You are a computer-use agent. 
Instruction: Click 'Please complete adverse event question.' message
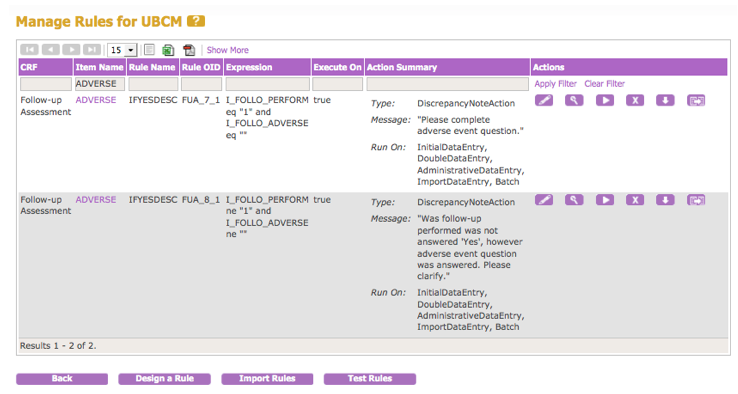click(470, 125)
